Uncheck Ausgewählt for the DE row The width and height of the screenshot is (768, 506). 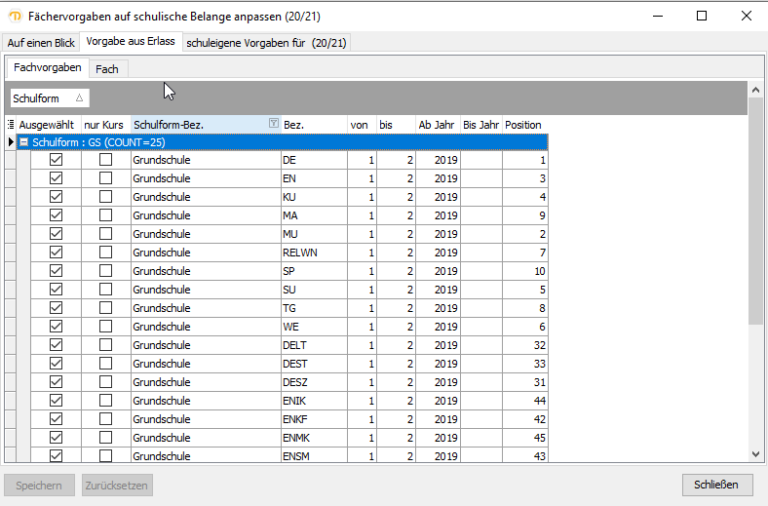[56, 160]
